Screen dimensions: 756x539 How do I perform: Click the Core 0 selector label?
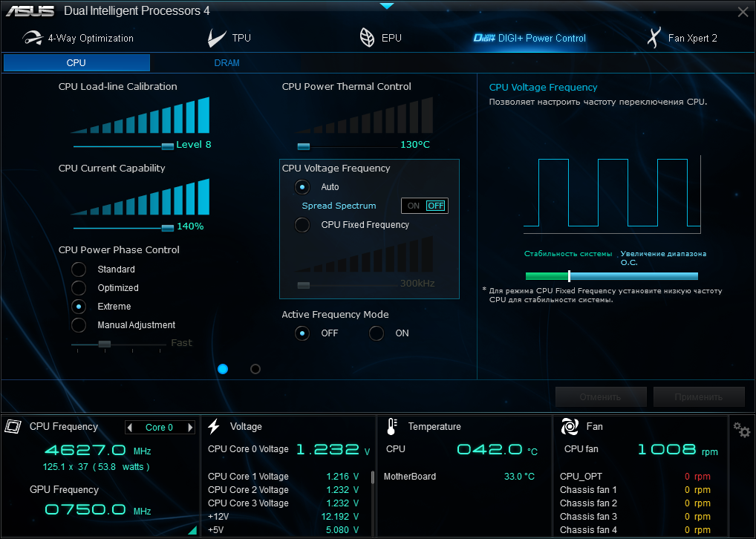point(159,428)
